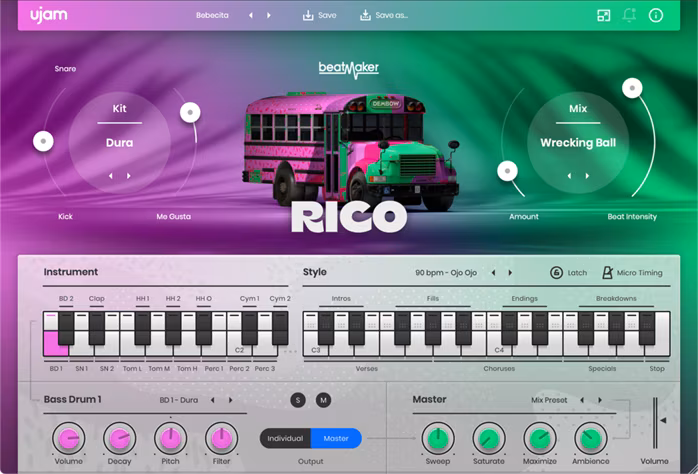Open the Bebecita preset name

pos(212,16)
